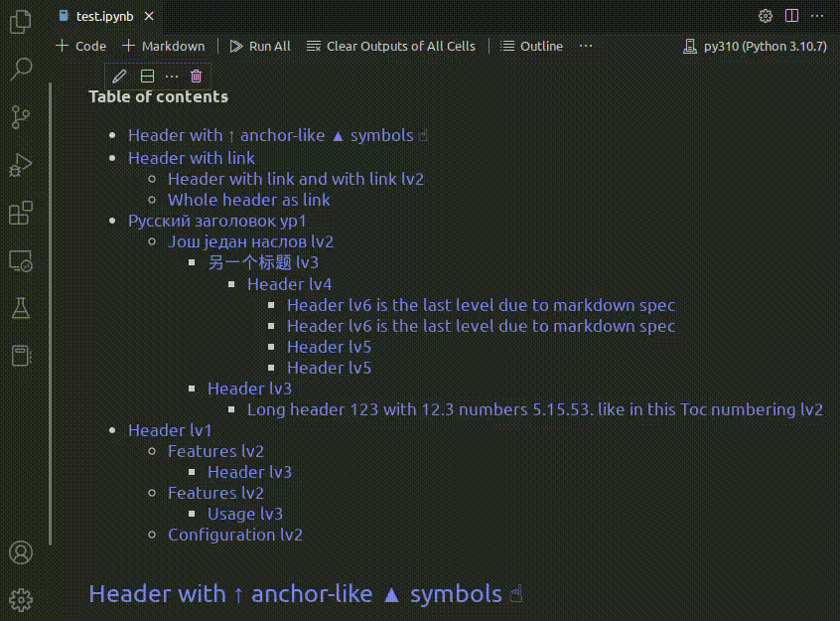This screenshot has height=621, width=840.
Task: Open the notebook toolbar's More Actions menu
Action: (x=585, y=46)
